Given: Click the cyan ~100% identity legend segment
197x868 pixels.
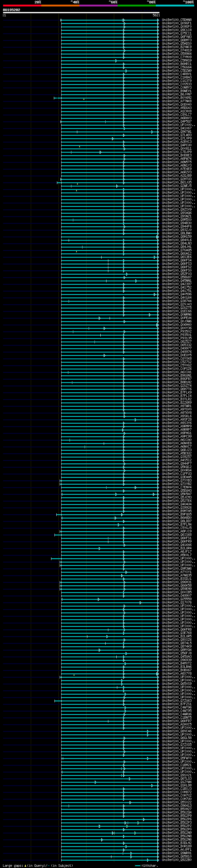Looking at the screenshot, I should click(175, 6).
